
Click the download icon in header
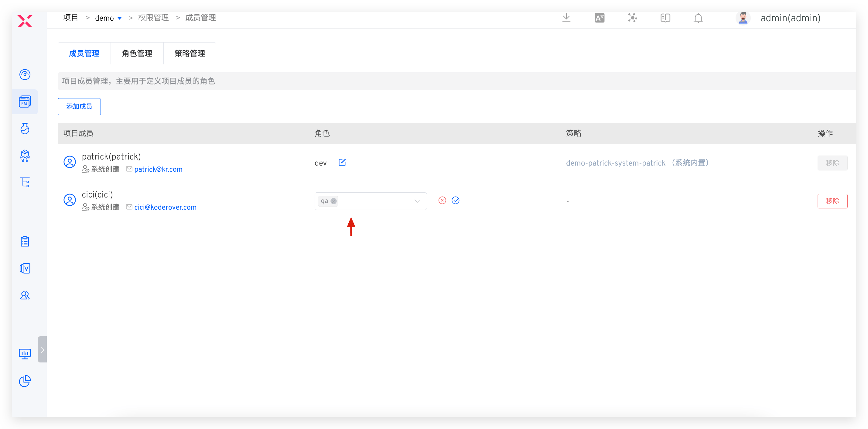click(x=566, y=18)
